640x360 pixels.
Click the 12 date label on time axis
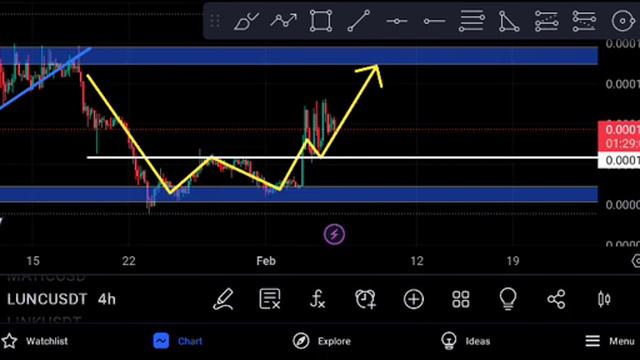(x=417, y=261)
